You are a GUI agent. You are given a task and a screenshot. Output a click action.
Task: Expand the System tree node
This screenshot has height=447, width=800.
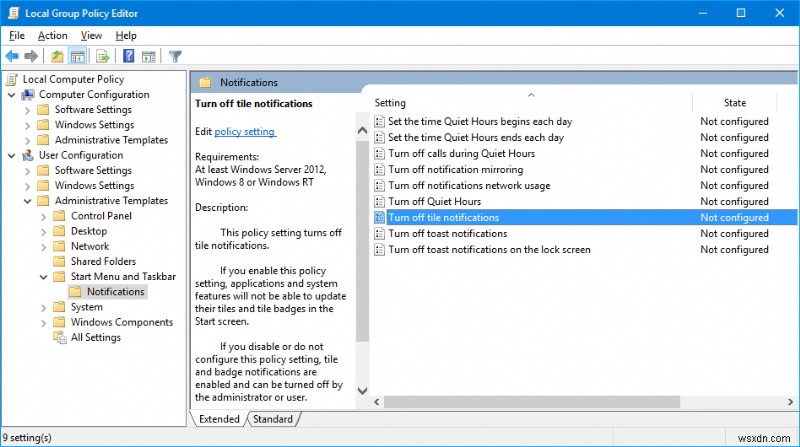(43, 308)
